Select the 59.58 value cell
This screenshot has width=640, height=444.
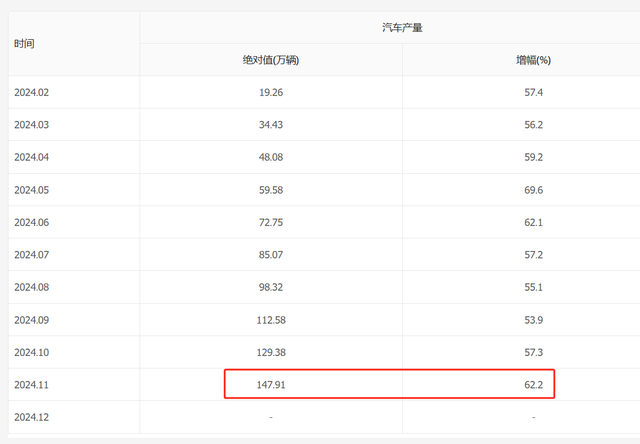pyautogui.click(x=271, y=189)
